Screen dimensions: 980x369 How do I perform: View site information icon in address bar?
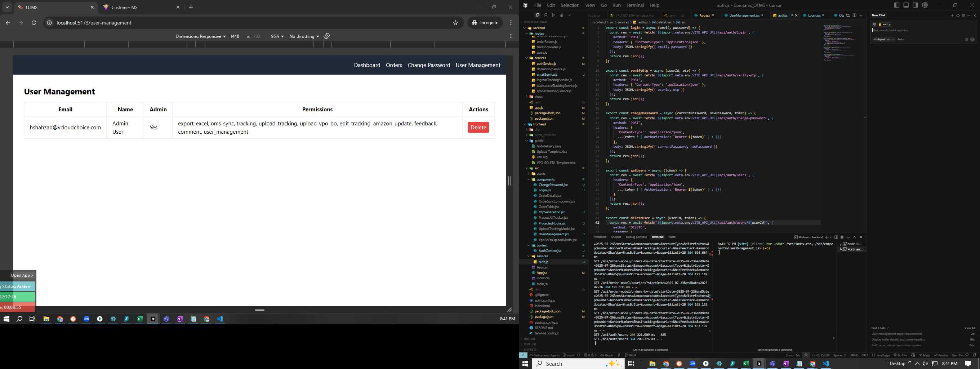pos(49,23)
